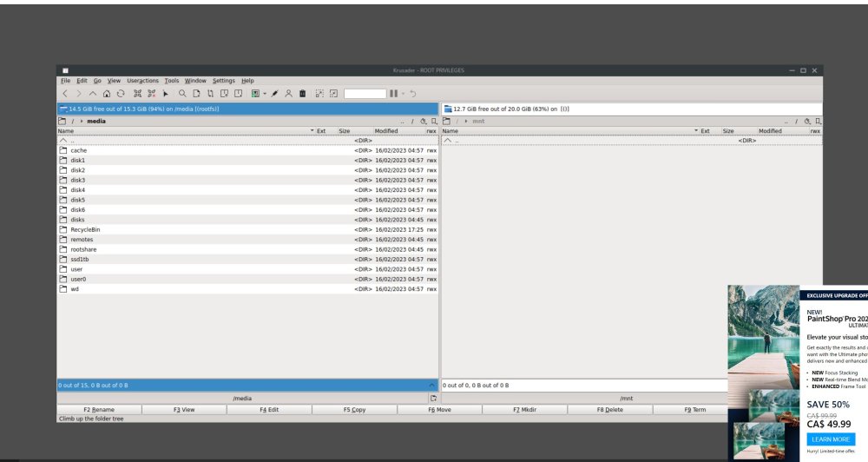Click the black cursor arrow toolbar icon
This screenshot has width=868, height=462.
[165, 94]
